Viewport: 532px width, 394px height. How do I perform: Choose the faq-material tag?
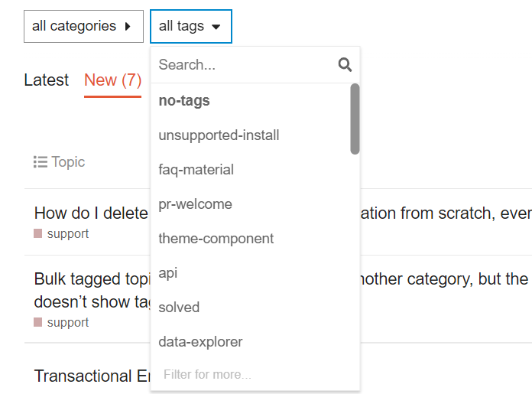click(x=196, y=170)
